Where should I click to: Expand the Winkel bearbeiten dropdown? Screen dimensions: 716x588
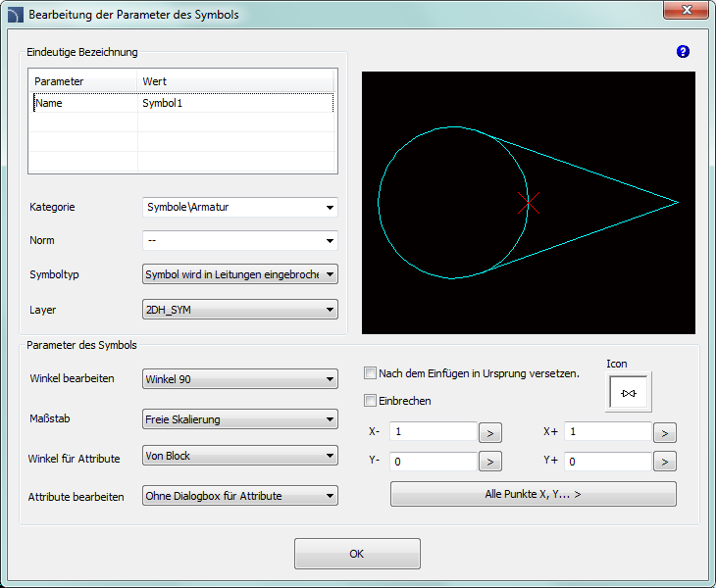(x=329, y=380)
